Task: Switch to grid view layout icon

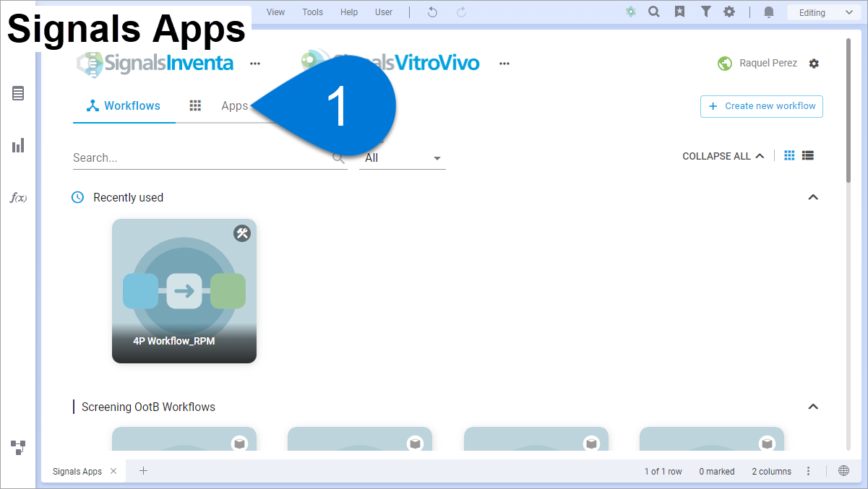Action: [789, 155]
